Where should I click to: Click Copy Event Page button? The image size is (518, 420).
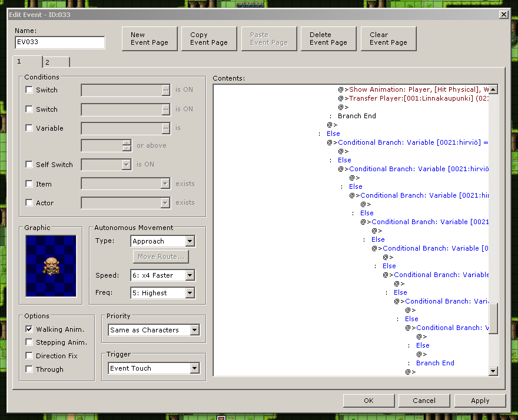coord(209,39)
